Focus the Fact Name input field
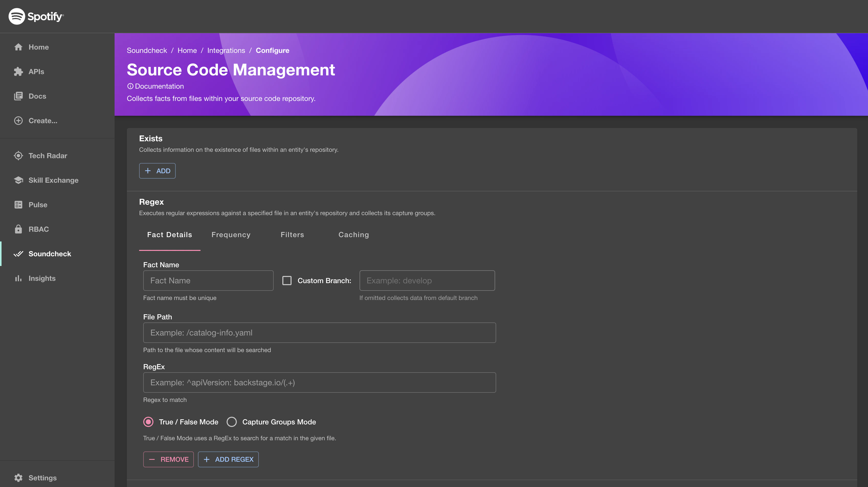Viewport: 868px width, 487px height. [x=208, y=281]
